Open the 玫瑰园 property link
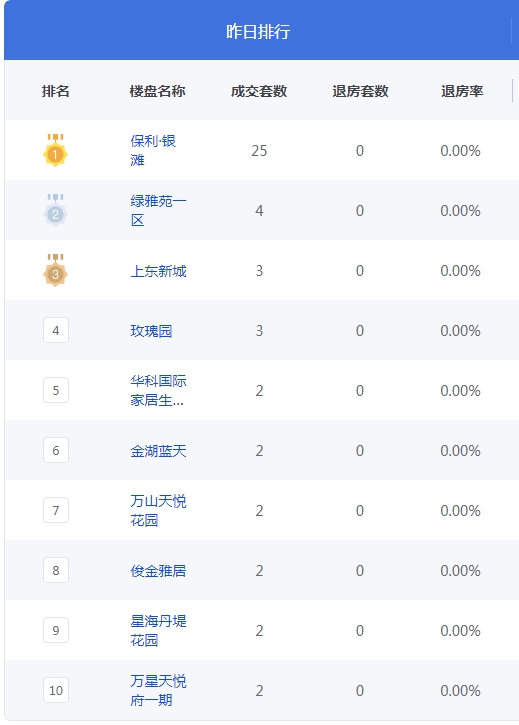519x725 pixels. click(x=151, y=331)
